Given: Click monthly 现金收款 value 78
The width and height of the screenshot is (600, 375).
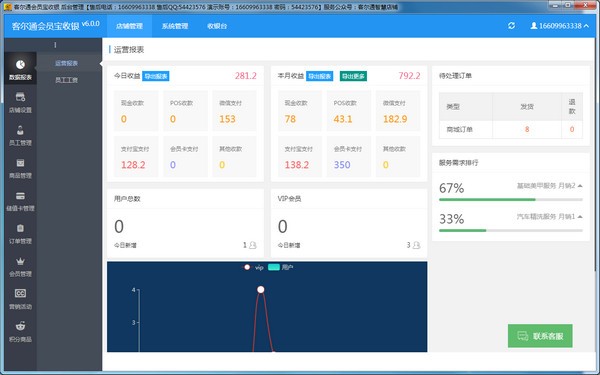Looking at the screenshot, I should [x=290, y=119].
